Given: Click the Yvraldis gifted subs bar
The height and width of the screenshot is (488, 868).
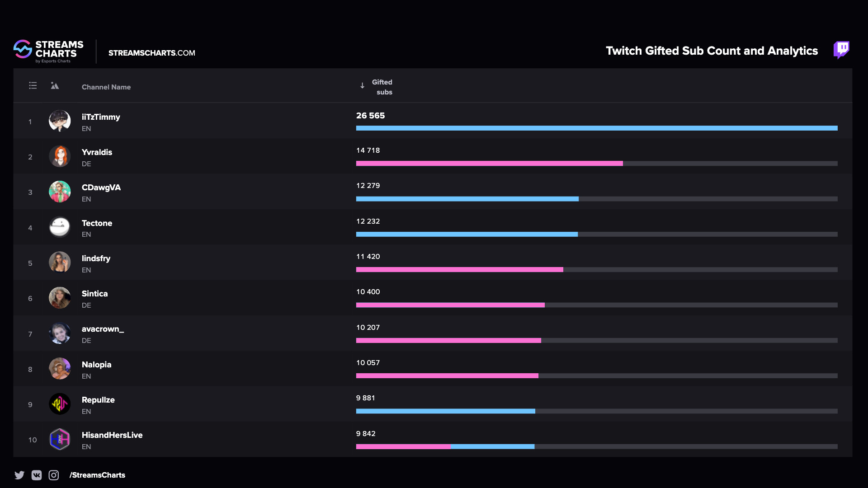Looking at the screenshot, I should 489,164.
